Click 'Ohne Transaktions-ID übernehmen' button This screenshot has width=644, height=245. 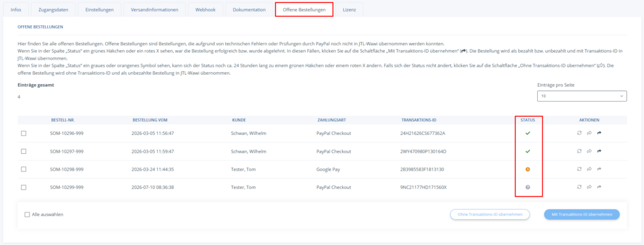pyautogui.click(x=490, y=214)
